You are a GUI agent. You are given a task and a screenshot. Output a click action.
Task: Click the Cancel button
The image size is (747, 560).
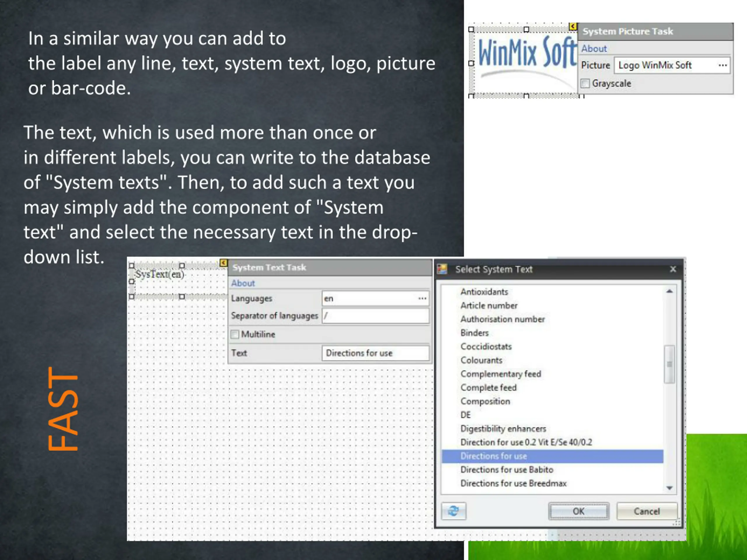tap(647, 511)
